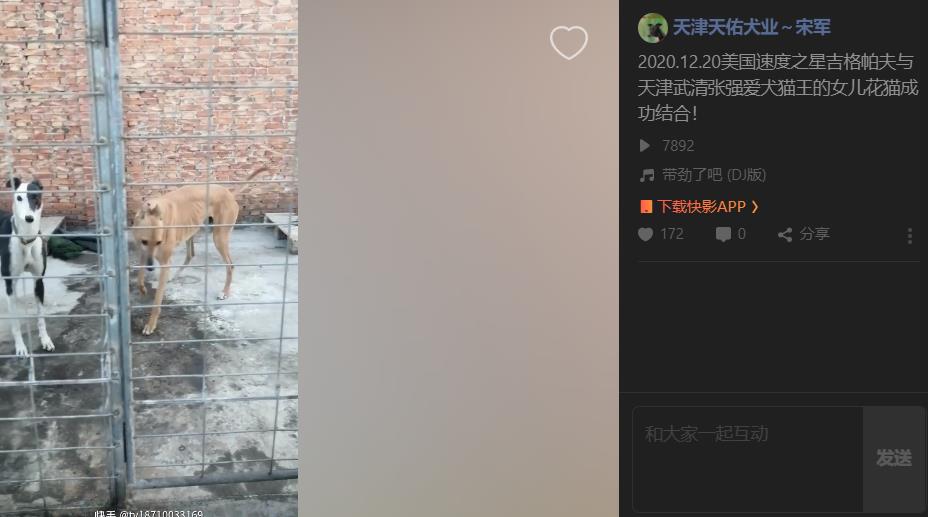Click the 172 likes count
928x517 pixels.
[x=672, y=234]
